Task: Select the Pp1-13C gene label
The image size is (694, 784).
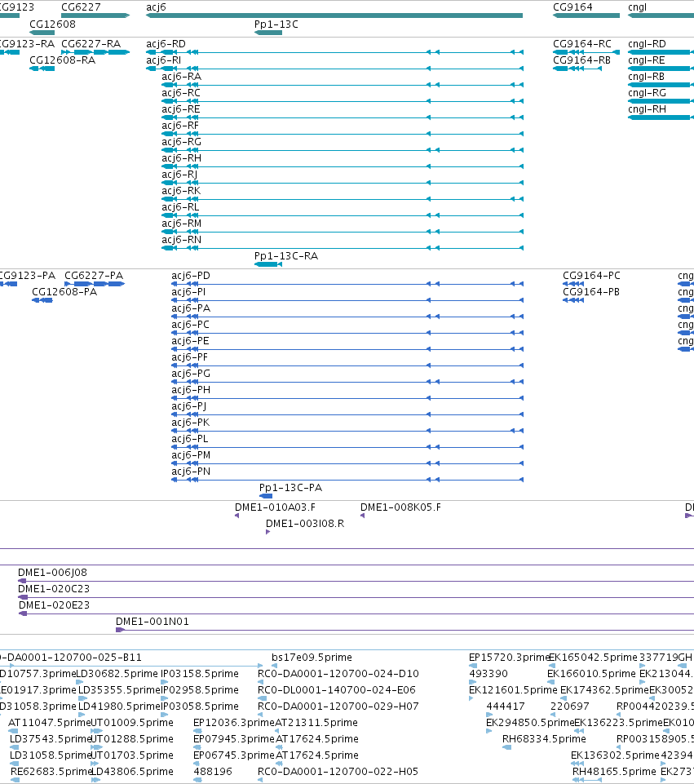Action: click(x=276, y=24)
